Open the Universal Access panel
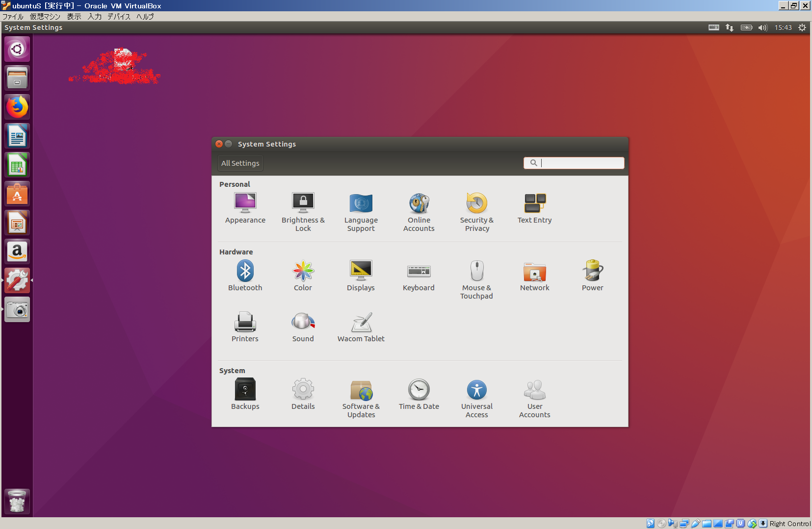 tap(476, 398)
